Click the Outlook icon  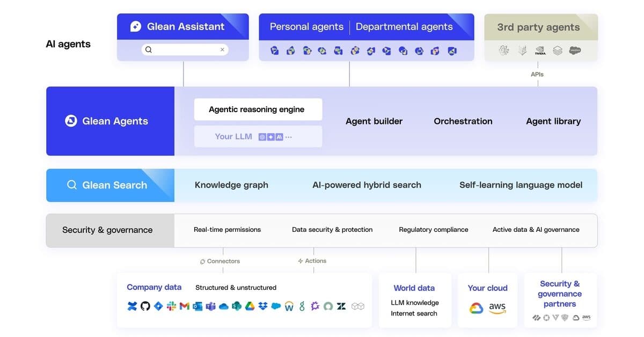coord(197,306)
